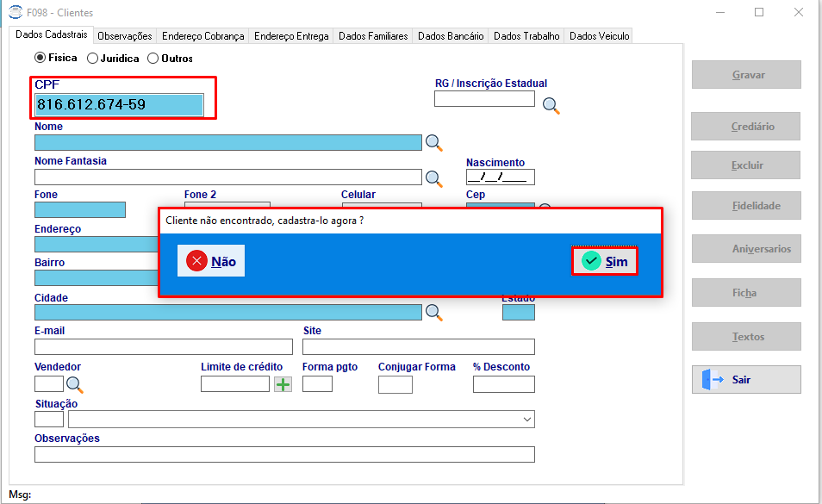The width and height of the screenshot is (822, 504).
Task: Click the Sair exit button
Action: (x=746, y=379)
